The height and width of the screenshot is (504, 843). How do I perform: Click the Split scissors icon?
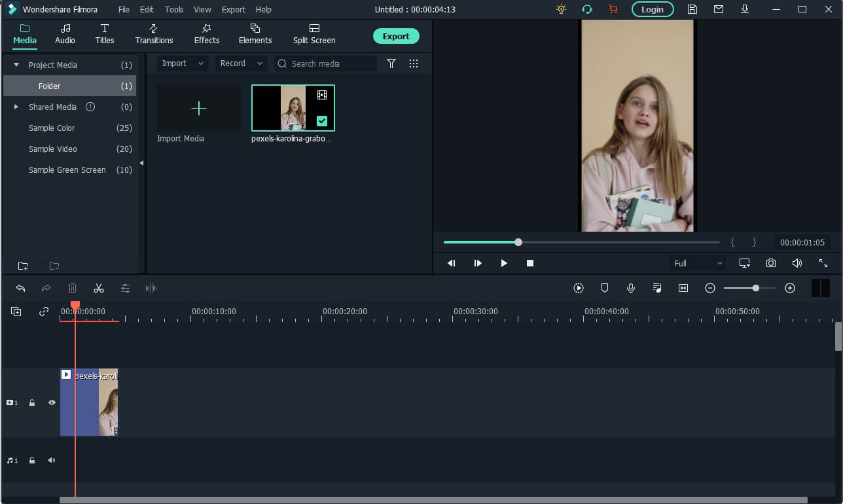point(99,288)
